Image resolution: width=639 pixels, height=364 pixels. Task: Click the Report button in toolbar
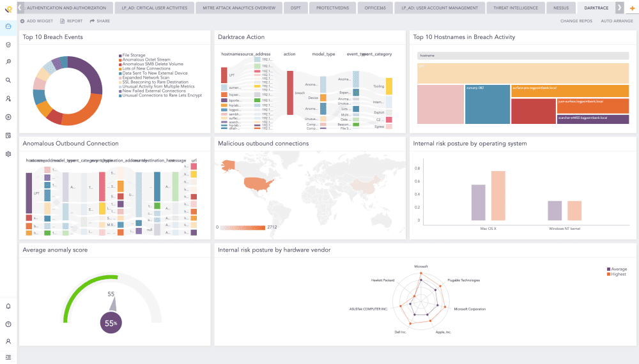click(x=72, y=21)
